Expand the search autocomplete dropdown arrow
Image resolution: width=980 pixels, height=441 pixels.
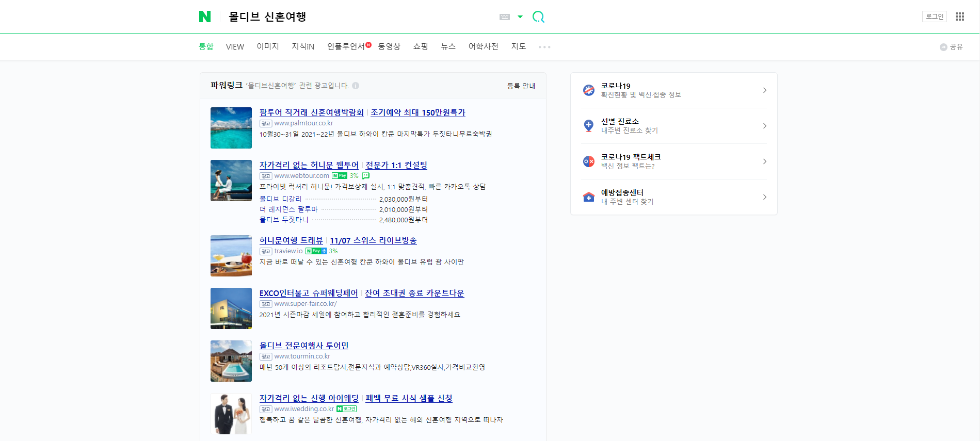click(520, 17)
